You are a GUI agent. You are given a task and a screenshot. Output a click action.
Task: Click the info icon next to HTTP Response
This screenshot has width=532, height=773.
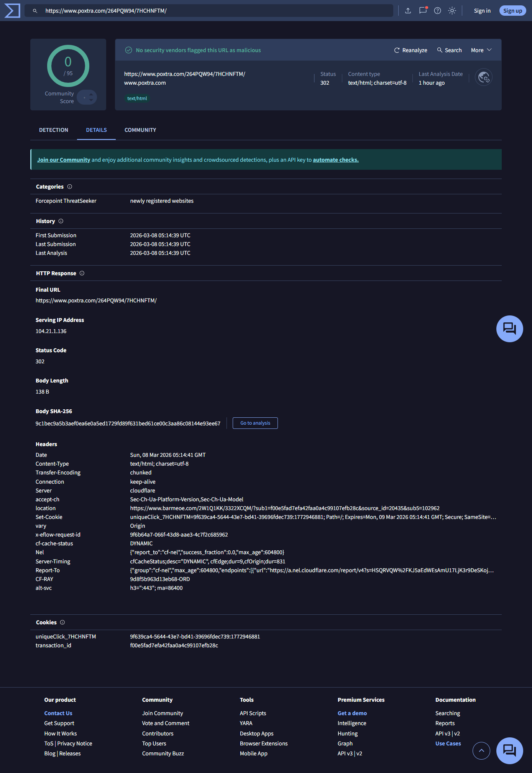pyautogui.click(x=82, y=273)
